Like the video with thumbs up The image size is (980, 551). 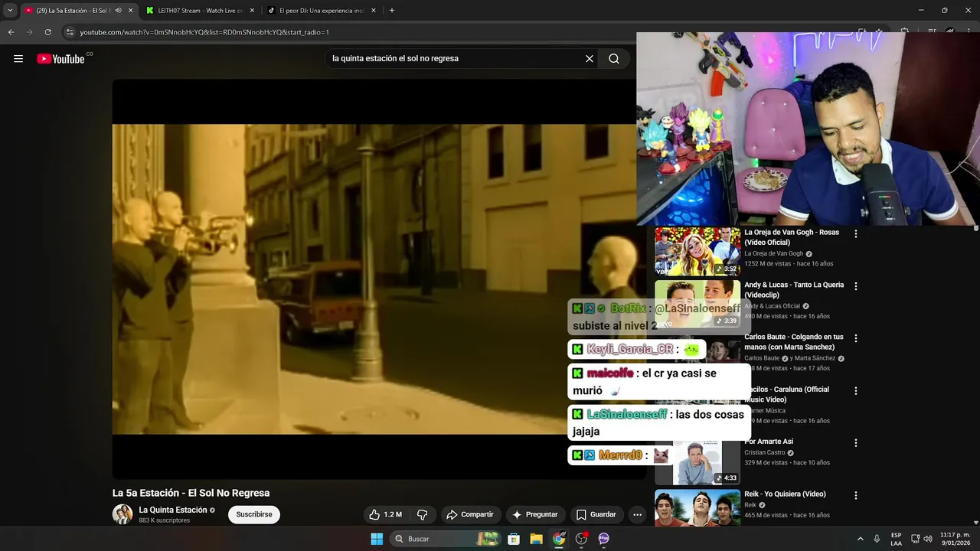click(x=385, y=515)
